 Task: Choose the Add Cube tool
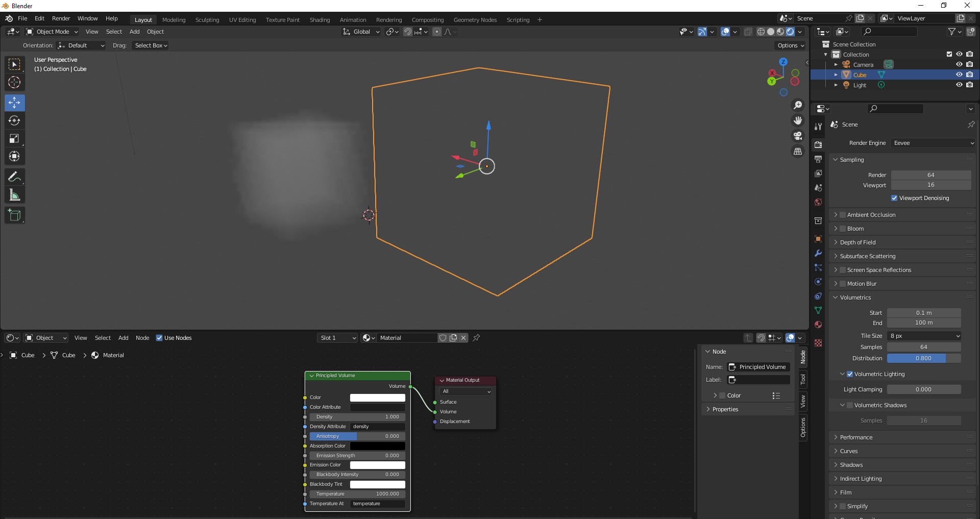click(x=14, y=215)
